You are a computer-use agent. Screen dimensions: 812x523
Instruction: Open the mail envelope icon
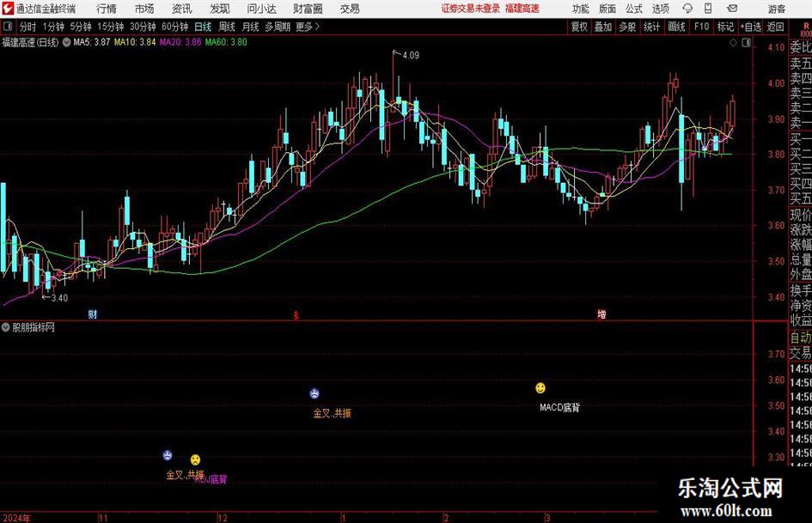click(x=732, y=9)
